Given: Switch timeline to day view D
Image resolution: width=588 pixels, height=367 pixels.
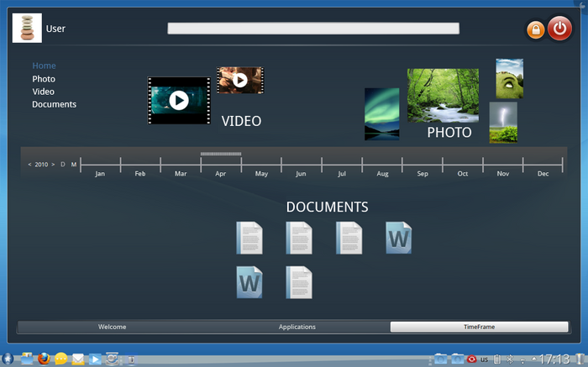Looking at the screenshot, I should click(x=63, y=165).
